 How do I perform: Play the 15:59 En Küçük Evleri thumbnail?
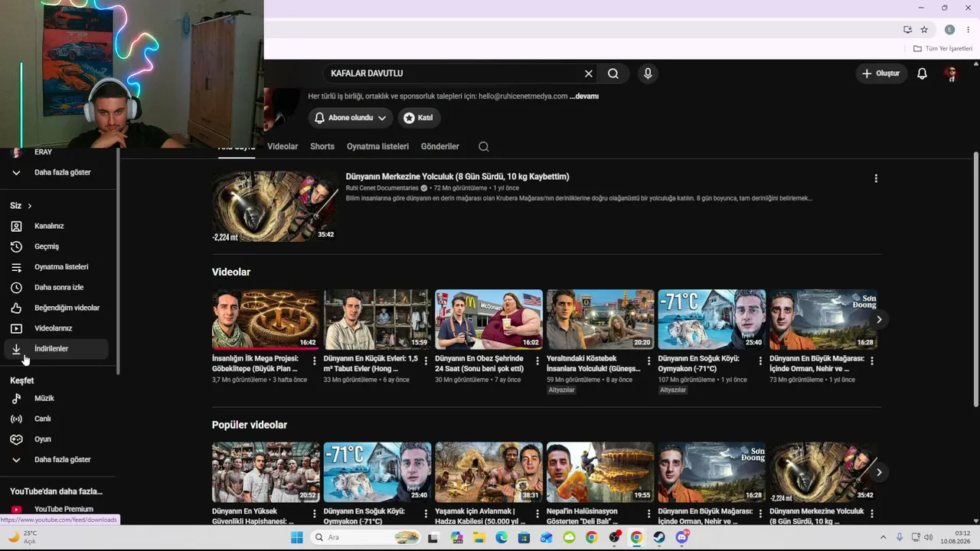coord(377,319)
